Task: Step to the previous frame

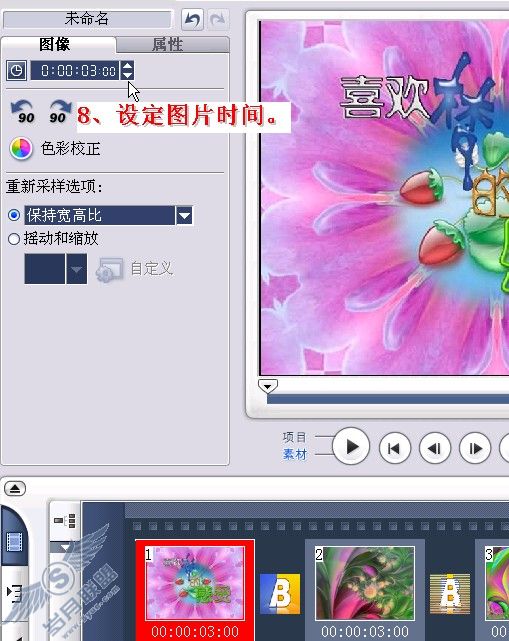Action: pyautogui.click(x=435, y=448)
